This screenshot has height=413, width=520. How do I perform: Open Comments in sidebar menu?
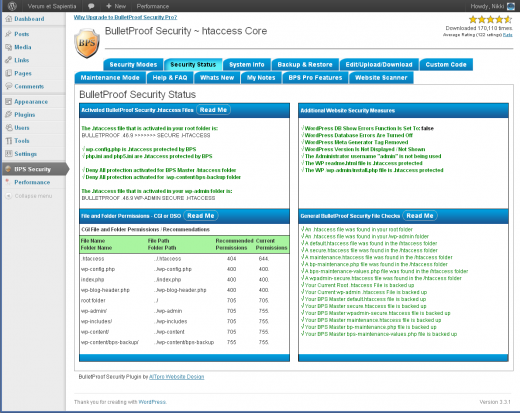click(29, 86)
